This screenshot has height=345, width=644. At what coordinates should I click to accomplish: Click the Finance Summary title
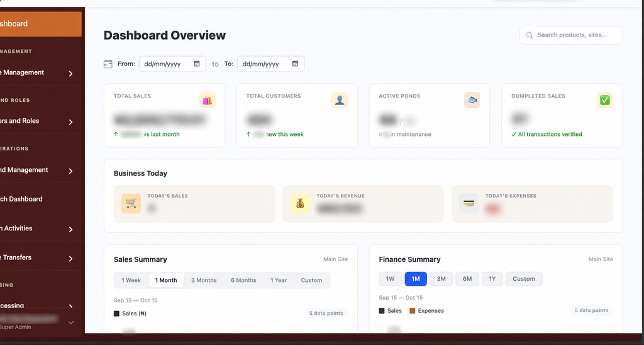click(x=409, y=259)
